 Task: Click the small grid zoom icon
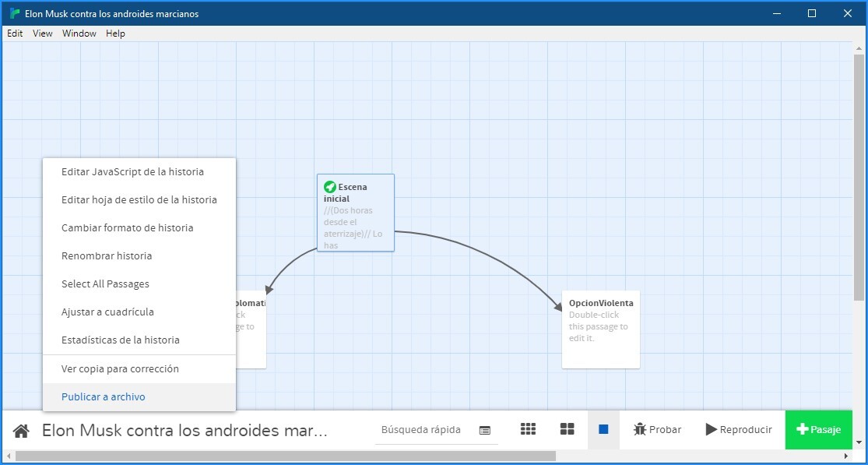pos(528,429)
